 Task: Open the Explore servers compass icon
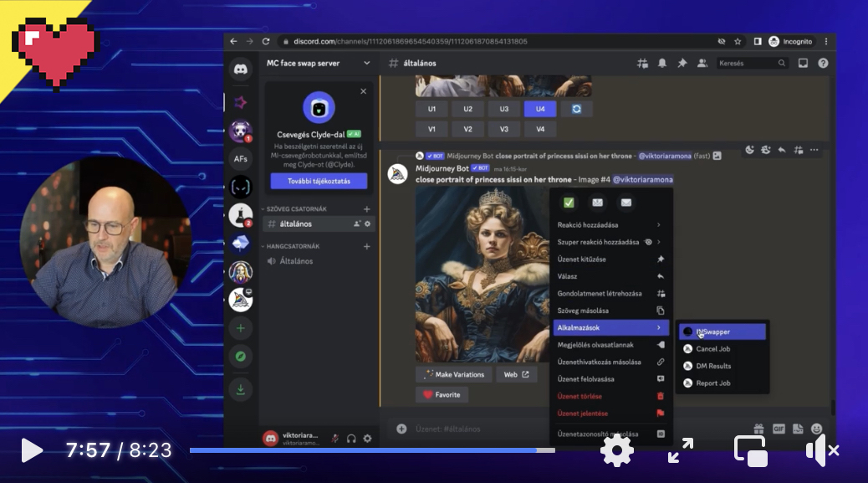click(241, 357)
